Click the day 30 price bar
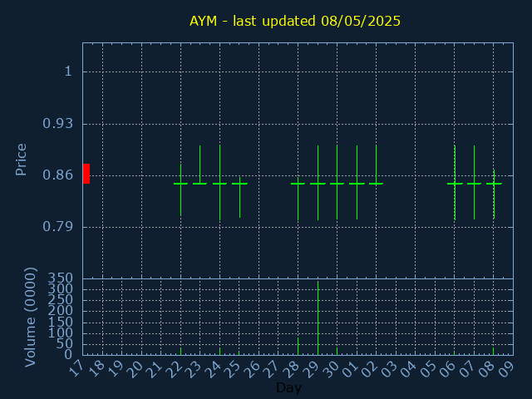Screen dimensions: 532x399 point(337,183)
